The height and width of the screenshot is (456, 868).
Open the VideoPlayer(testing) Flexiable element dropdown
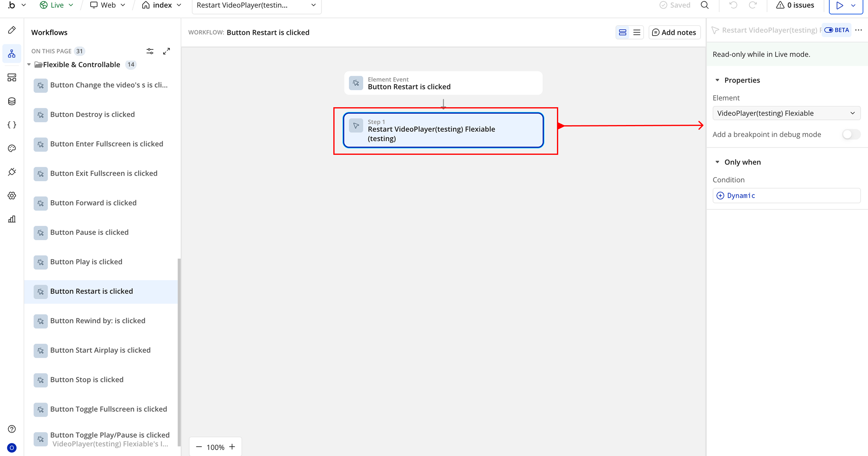tap(786, 113)
